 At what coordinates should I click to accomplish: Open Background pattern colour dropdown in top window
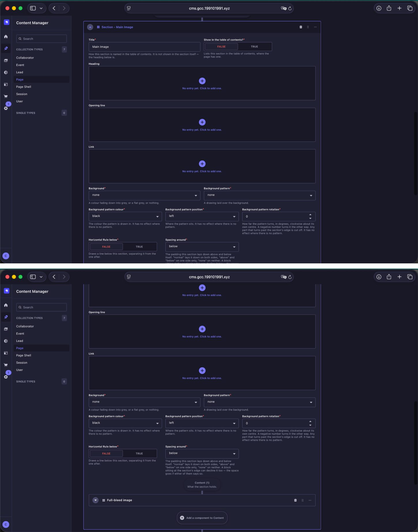[125, 216]
